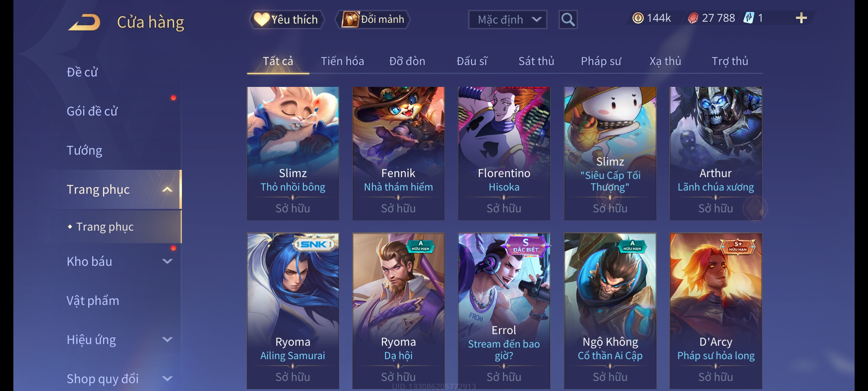Expand the Hiệu ứng sidebar section

tap(167, 340)
